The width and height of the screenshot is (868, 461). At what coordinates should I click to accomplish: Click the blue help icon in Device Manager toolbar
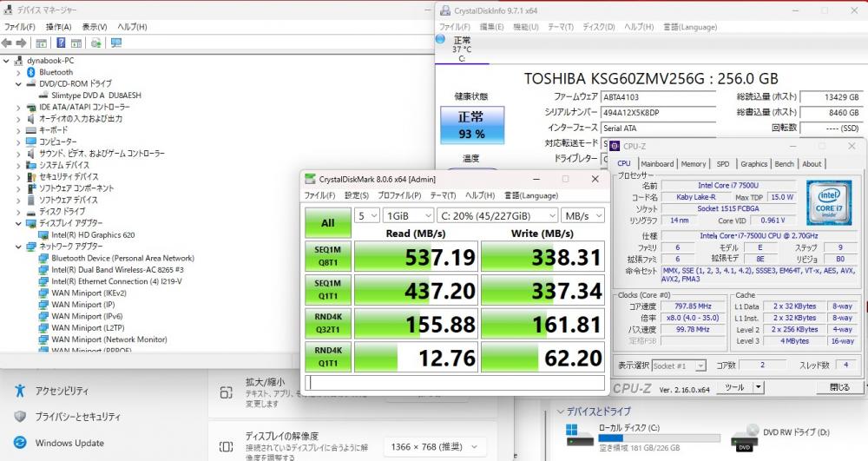(62, 43)
